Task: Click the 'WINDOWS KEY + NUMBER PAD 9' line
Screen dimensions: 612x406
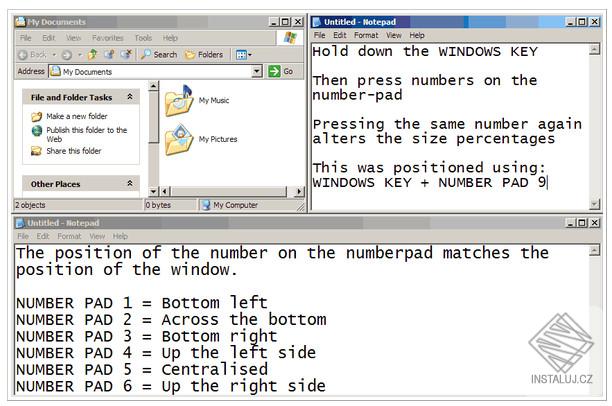Action: 430,182
